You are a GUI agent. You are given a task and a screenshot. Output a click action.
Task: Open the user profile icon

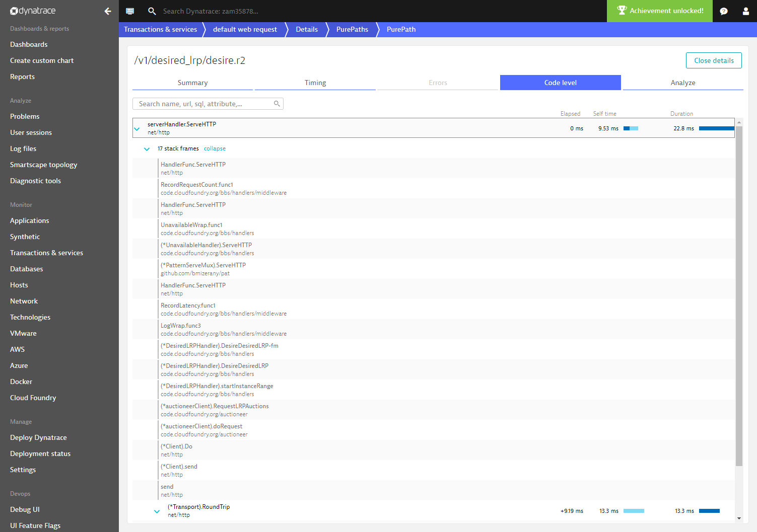coord(746,11)
